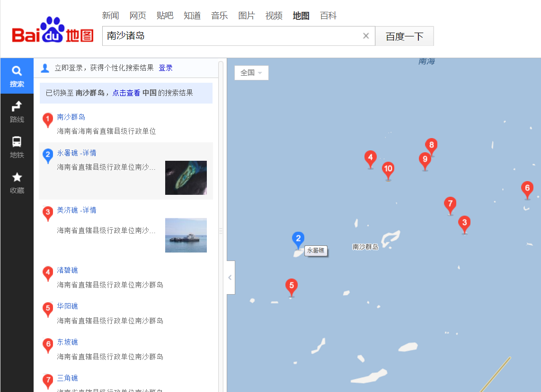Image resolution: width=541 pixels, height=392 pixels.
Task: Open the 路线 route planning sidebar icon
Action: click(17, 112)
